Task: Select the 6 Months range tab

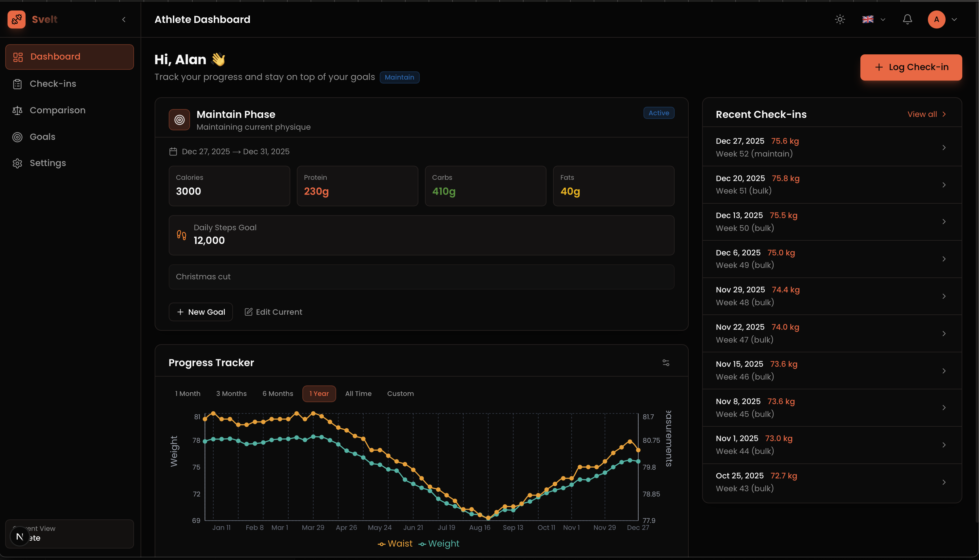Action: 278,393
